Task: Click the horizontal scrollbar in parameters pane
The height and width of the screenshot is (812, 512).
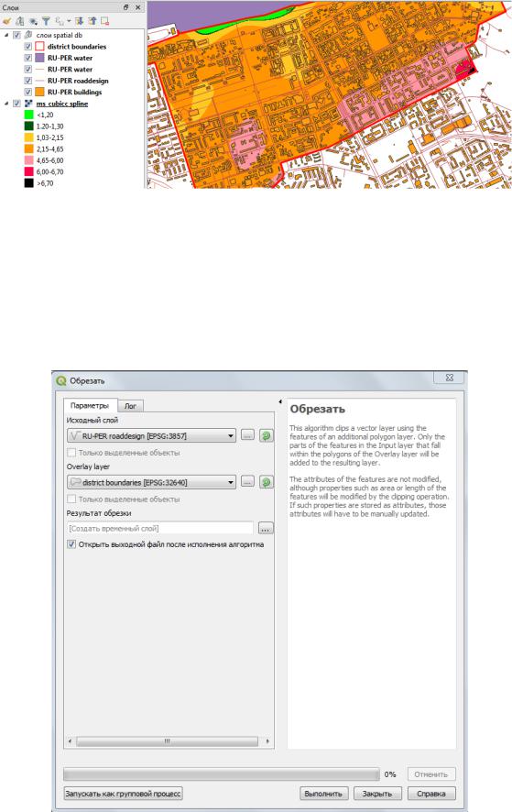Action: (x=167, y=741)
